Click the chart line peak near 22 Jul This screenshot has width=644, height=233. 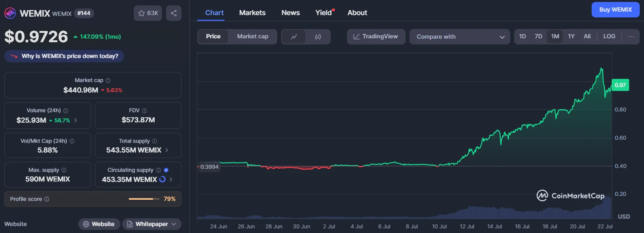click(x=601, y=69)
